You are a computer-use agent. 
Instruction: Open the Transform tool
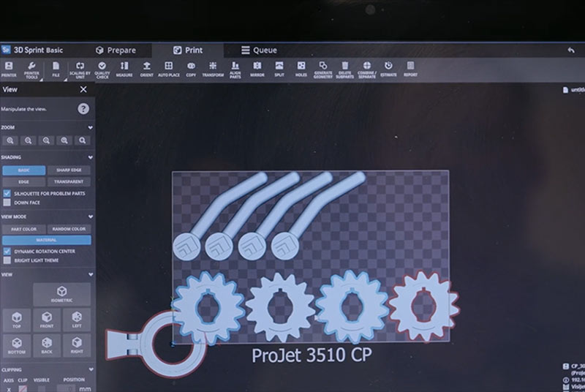coord(213,69)
